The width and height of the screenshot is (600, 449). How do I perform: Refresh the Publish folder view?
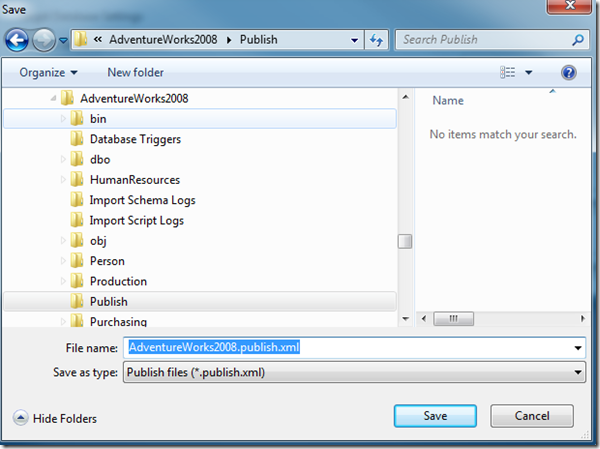pyautogui.click(x=377, y=40)
